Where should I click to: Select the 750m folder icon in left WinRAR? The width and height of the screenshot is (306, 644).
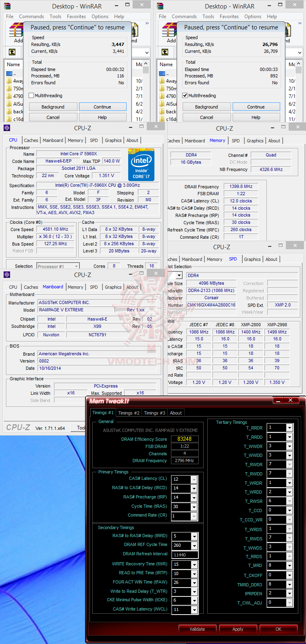coord(9,88)
